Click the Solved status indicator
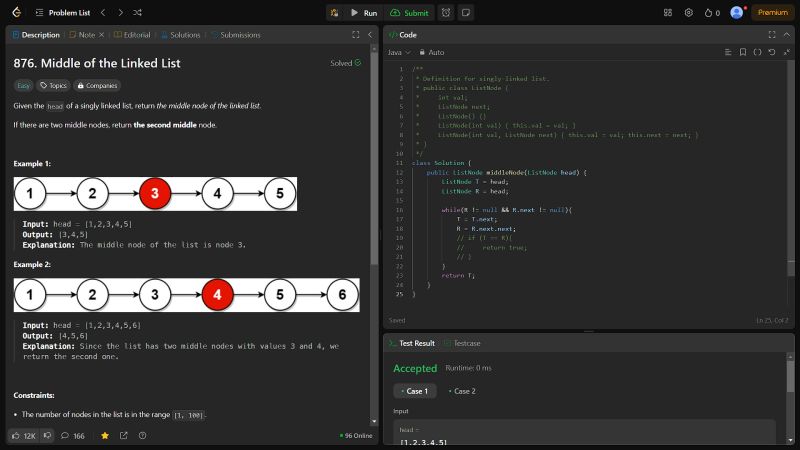The width and height of the screenshot is (800, 450). tap(346, 63)
